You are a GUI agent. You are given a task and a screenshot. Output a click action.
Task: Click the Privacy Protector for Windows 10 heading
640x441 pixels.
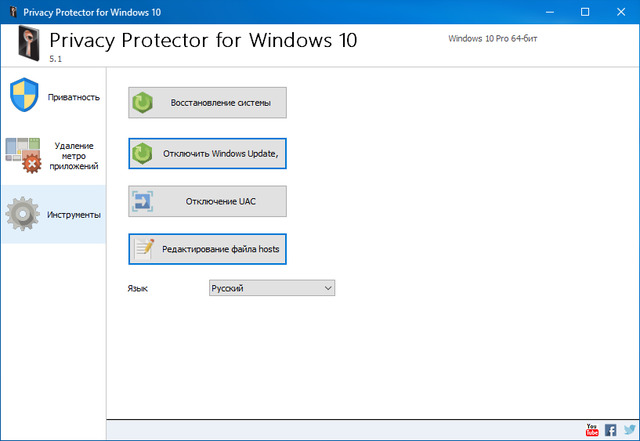click(x=203, y=40)
